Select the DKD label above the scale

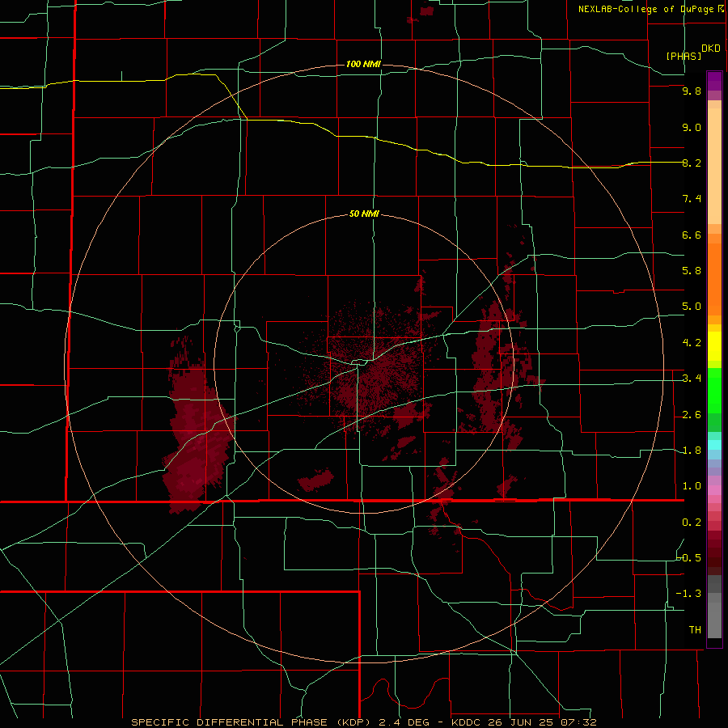[711, 49]
